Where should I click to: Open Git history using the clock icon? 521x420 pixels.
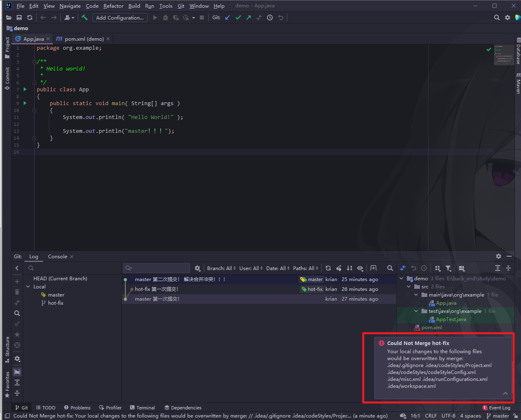click(269, 18)
